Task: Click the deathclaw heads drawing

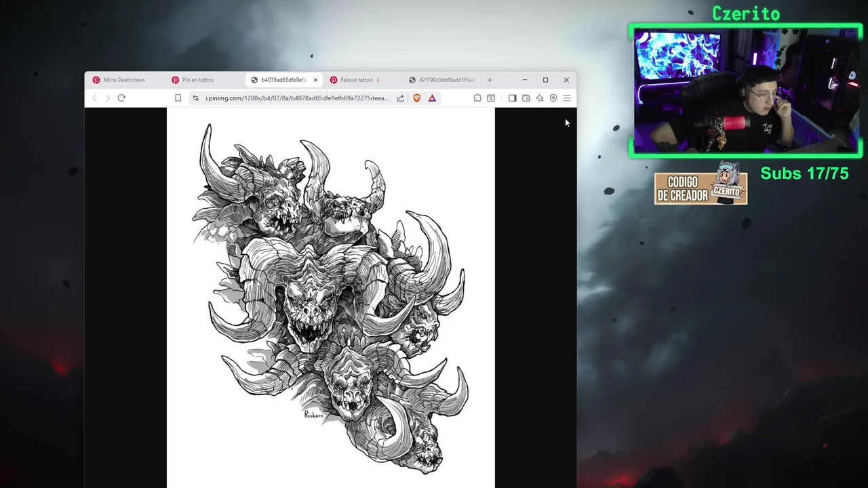Action: pos(331,298)
